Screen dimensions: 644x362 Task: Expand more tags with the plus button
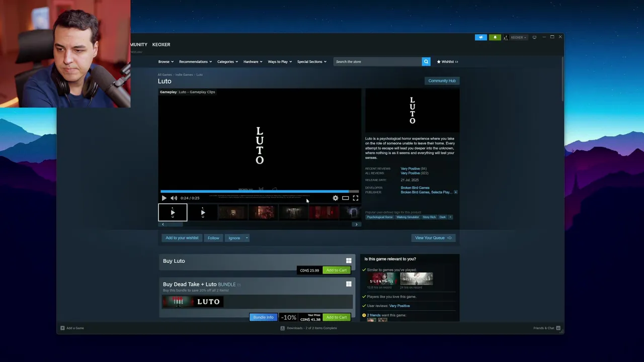coord(450,217)
